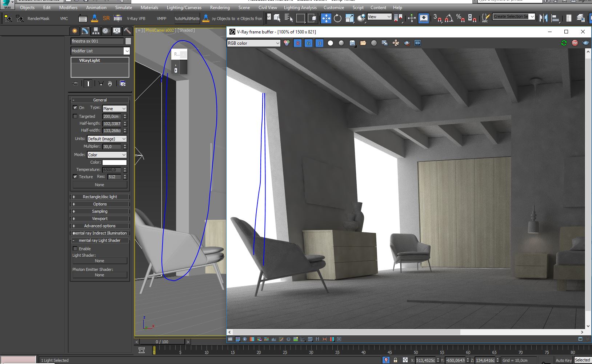This screenshot has width=592, height=364.
Task: Uncheck the light On checkbox
Action: pos(75,108)
